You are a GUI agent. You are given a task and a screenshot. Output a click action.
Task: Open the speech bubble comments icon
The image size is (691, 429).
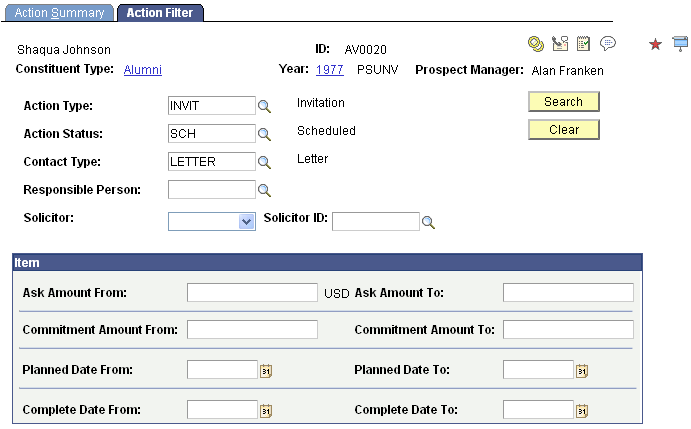pyautogui.click(x=608, y=43)
